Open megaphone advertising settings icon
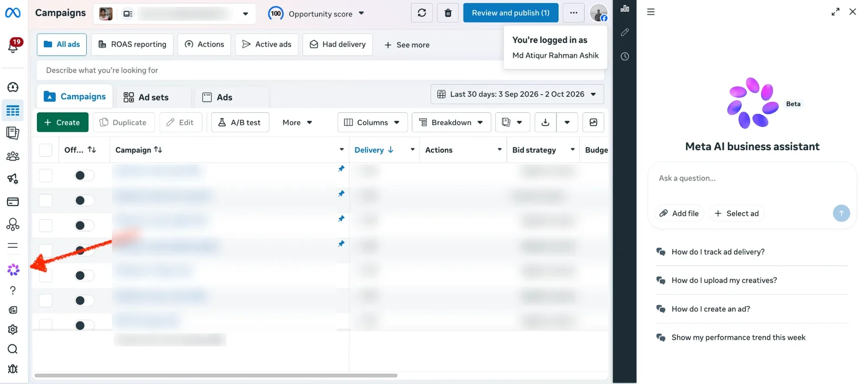This screenshot has height=384, width=868. [12, 178]
